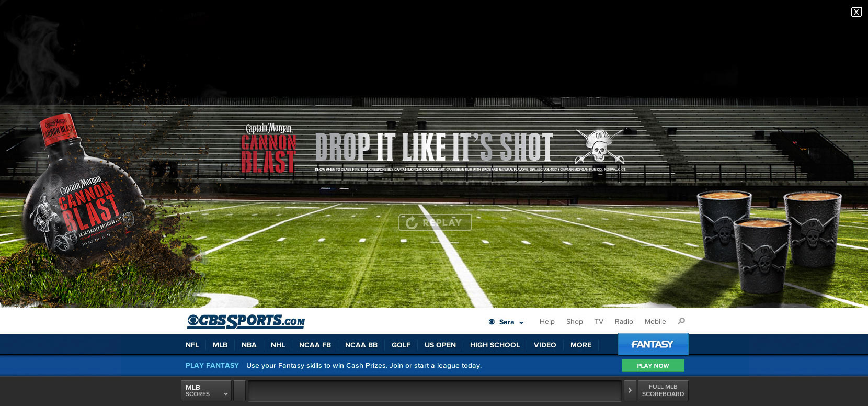Go to the NFL section
This screenshot has height=406, width=868.
coord(192,345)
